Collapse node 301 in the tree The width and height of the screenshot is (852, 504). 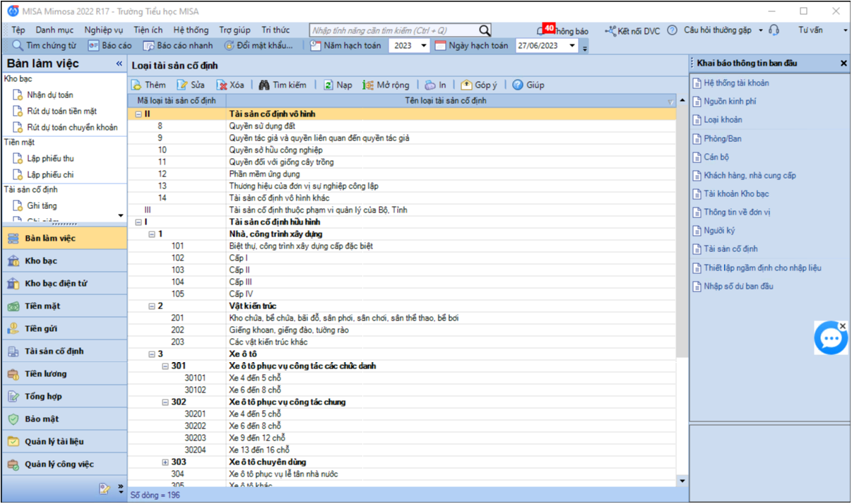[165, 366]
